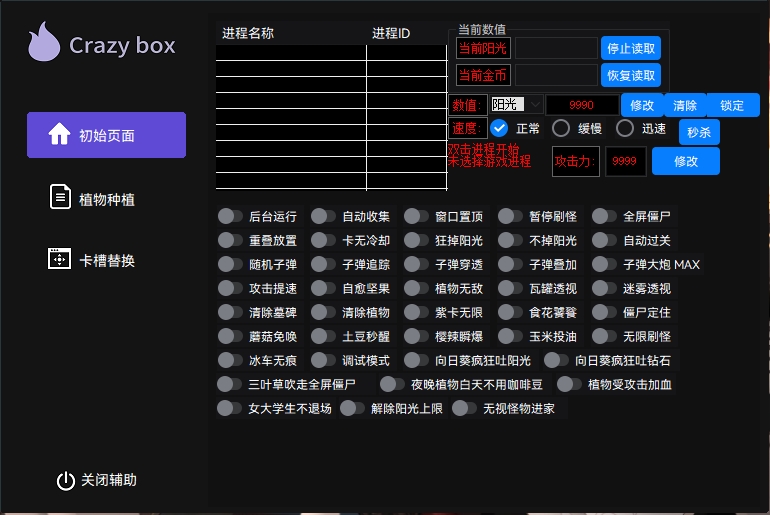Toggle 向日葵疯狂吐钻石 on
Viewport: 770px width, 515px height.
tap(556, 360)
